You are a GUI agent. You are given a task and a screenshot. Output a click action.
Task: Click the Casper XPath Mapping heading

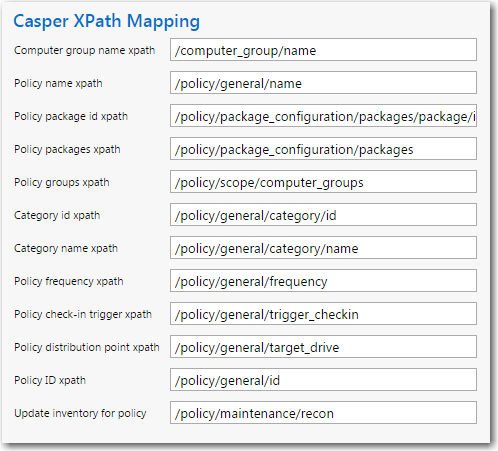pyautogui.click(x=107, y=22)
